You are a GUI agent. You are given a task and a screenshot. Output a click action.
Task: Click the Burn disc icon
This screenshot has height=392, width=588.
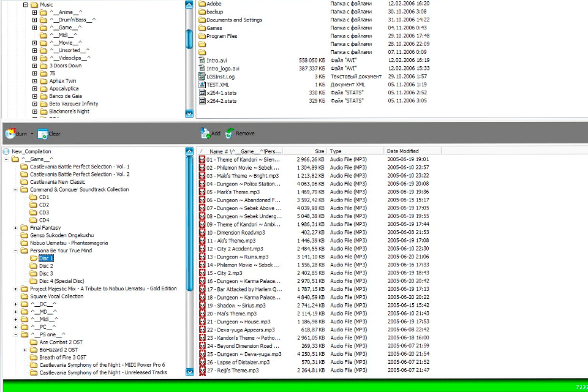click(x=10, y=133)
